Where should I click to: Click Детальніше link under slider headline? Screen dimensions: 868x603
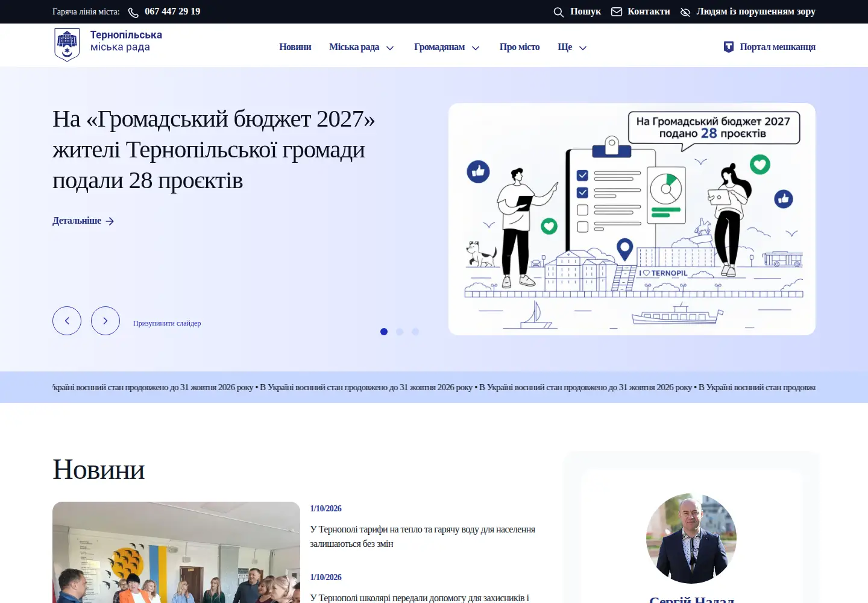tap(77, 221)
